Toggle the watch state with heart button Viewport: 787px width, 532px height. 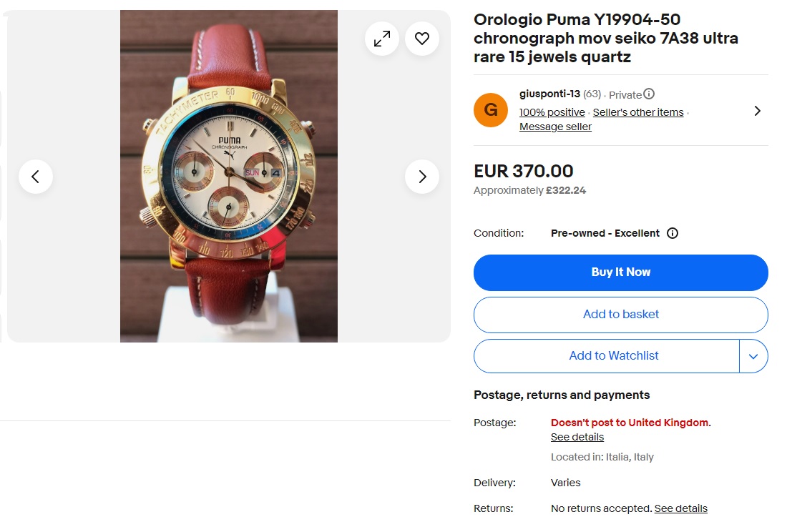(421, 39)
